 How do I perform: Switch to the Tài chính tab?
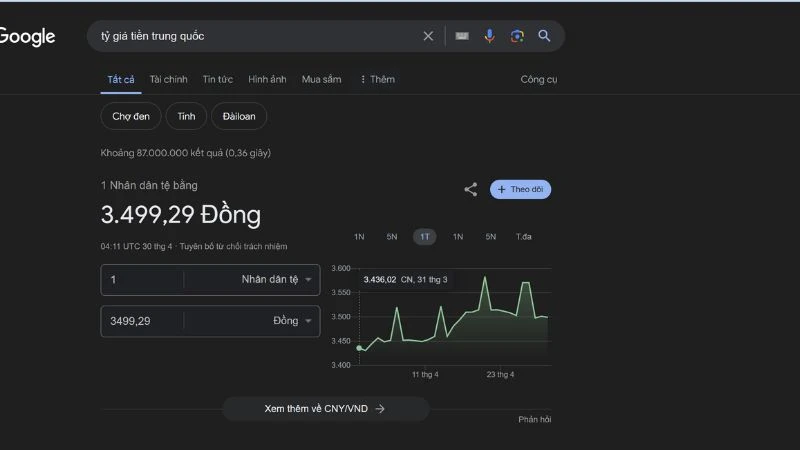(168, 79)
